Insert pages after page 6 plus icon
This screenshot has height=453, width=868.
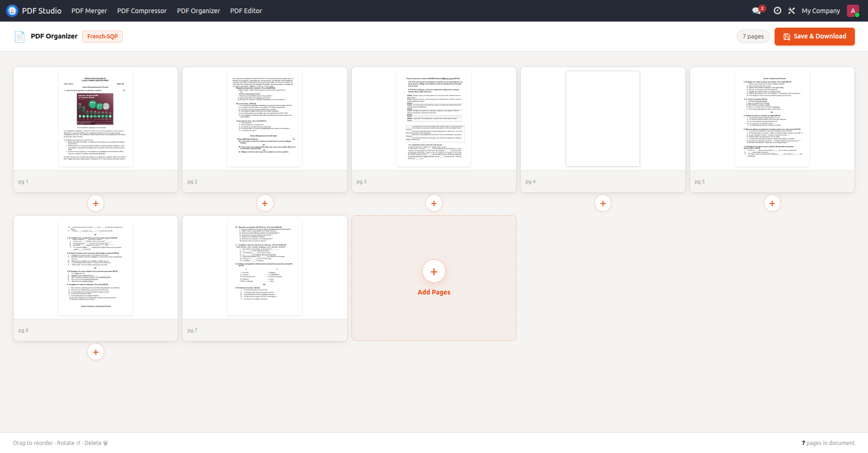point(96,352)
